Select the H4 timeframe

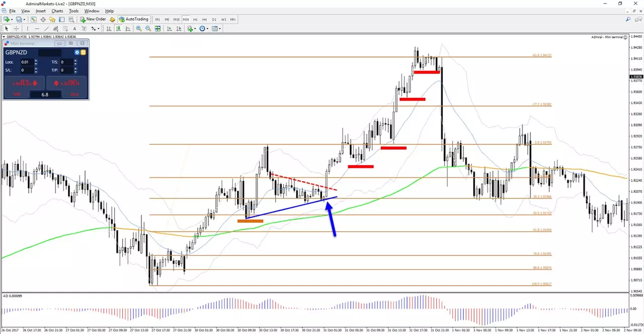(204, 19)
